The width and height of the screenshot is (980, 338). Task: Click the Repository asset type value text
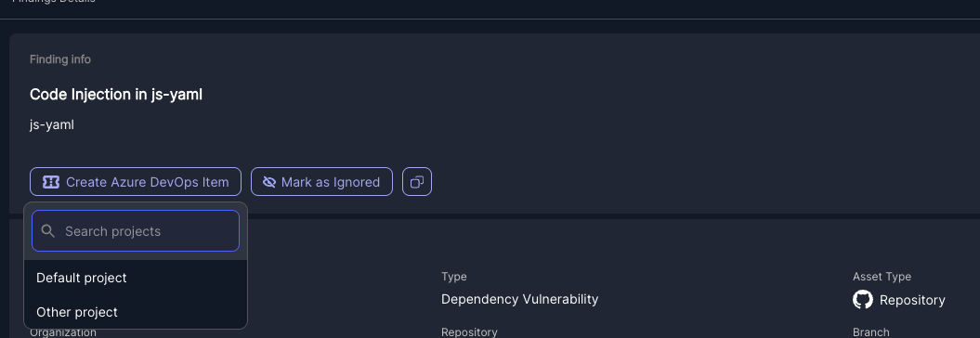(x=912, y=301)
